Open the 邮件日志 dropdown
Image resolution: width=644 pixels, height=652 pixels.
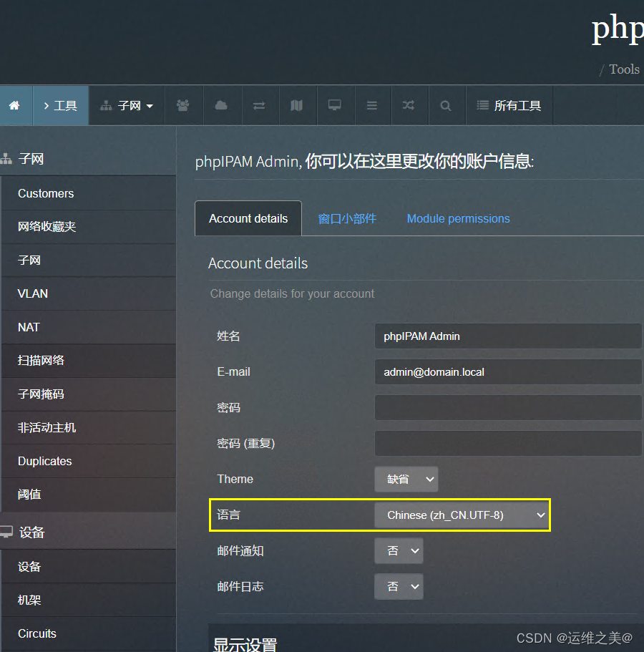point(399,586)
